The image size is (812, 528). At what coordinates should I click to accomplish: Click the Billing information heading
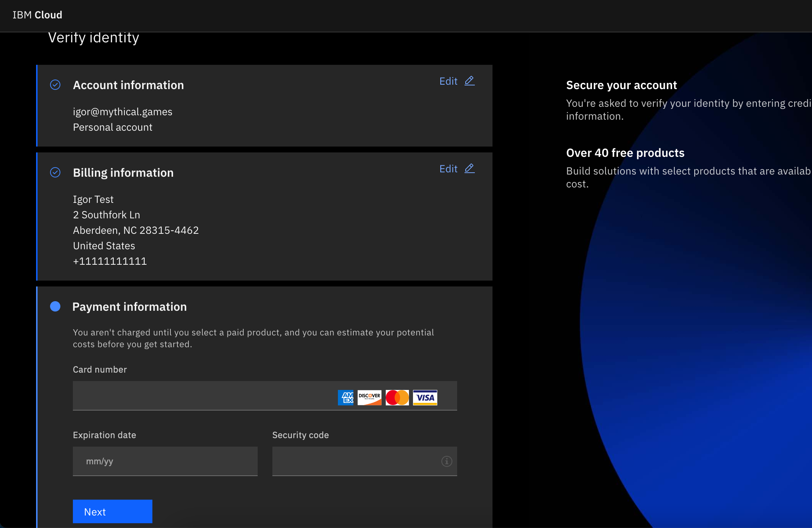coord(123,173)
